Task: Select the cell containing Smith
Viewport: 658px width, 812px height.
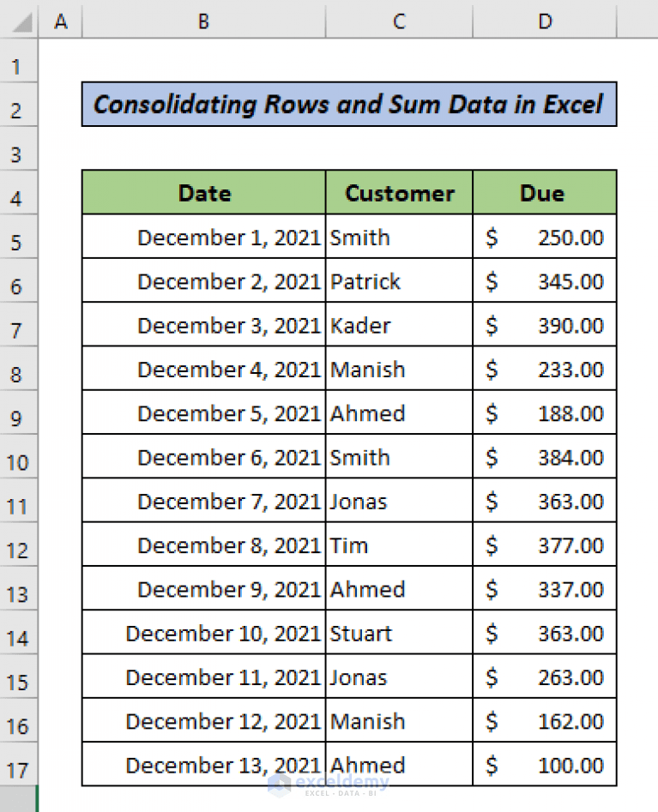Action: (x=398, y=238)
